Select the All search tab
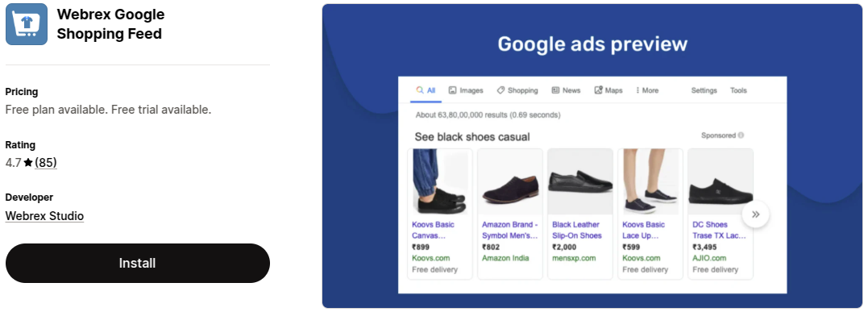The height and width of the screenshot is (312, 868). (x=426, y=90)
